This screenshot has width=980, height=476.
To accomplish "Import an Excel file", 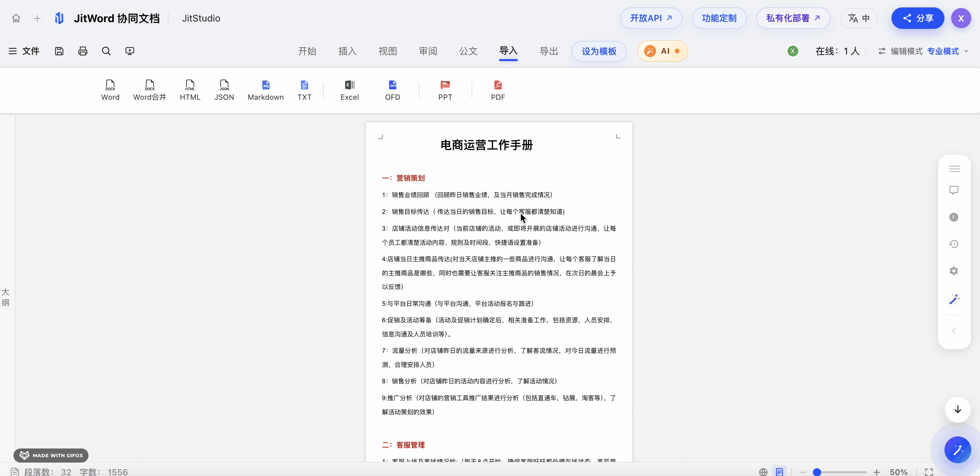I will pyautogui.click(x=349, y=90).
